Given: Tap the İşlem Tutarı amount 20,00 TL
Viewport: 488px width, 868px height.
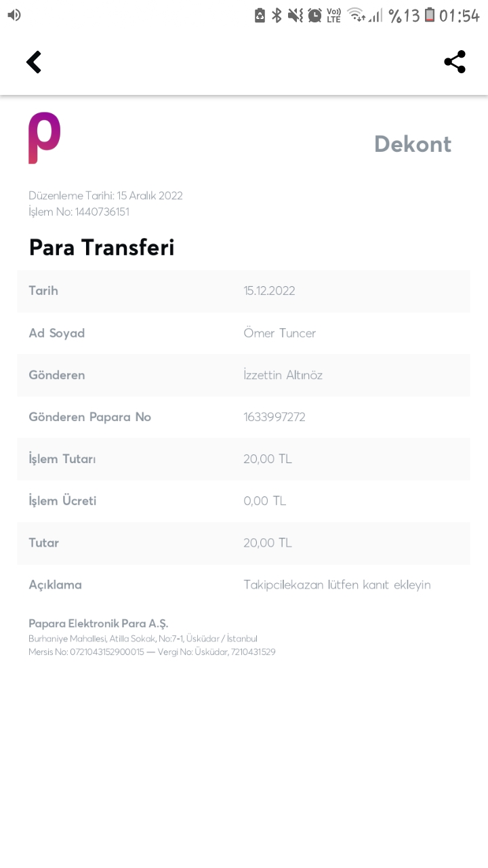Looking at the screenshot, I should [267, 459].
